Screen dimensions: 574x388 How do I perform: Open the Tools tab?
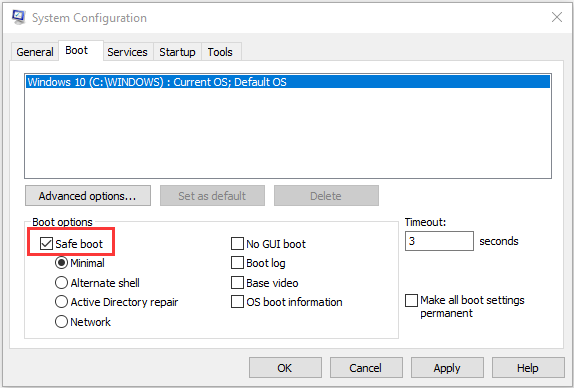[x=220, y=52]
